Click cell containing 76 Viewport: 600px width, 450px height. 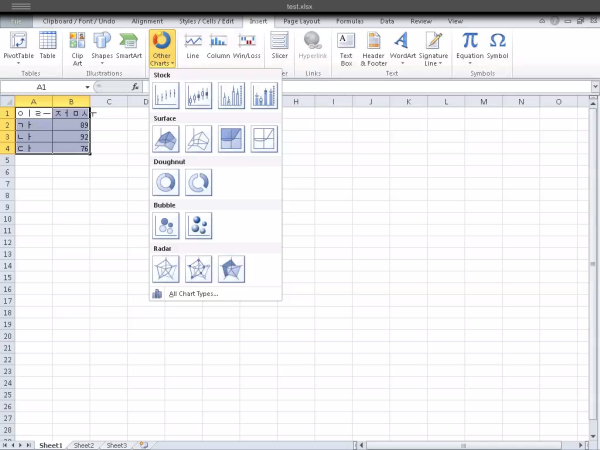[x=71, y=148]
